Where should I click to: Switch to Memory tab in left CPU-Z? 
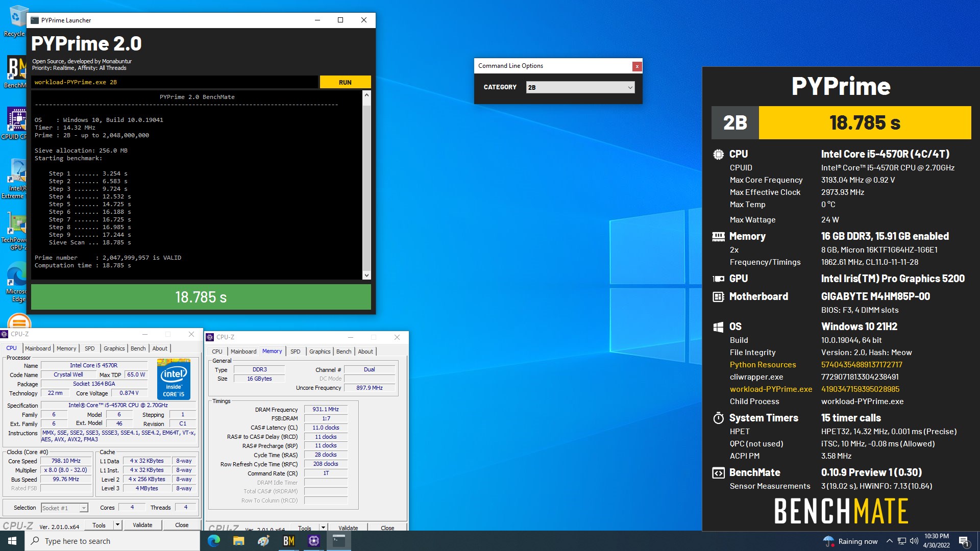[66, 348]
